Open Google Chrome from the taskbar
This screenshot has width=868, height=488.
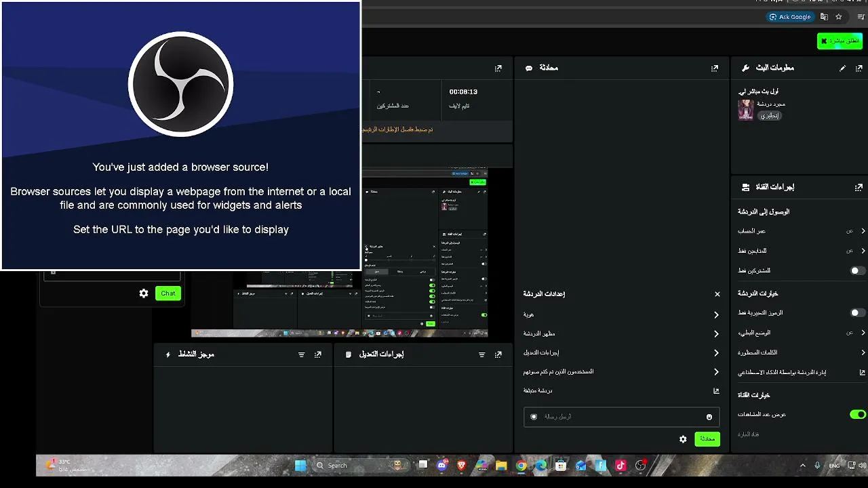tap(521, 466)
